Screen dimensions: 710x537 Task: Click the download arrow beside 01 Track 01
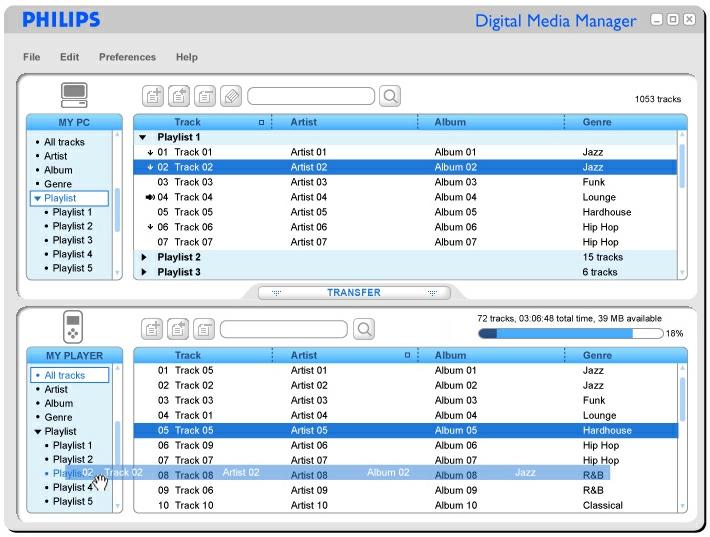click(x=150, y=153)
